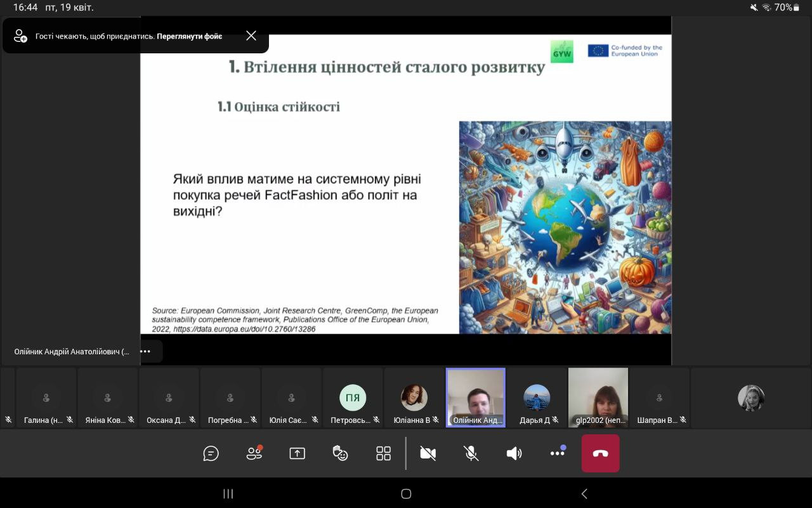Tap the shared presentation slide
812x508 pixels.
pyautogui.click(x=405, y=184)
